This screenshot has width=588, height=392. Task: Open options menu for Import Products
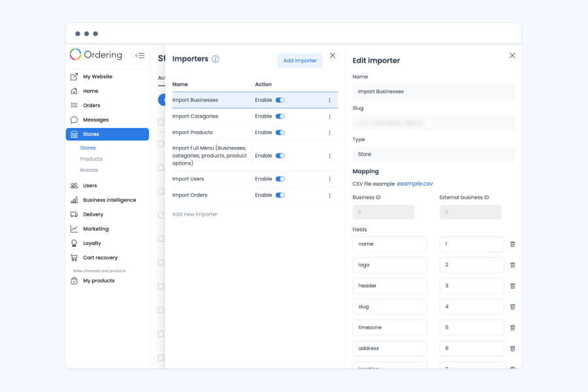coord(330,133)
